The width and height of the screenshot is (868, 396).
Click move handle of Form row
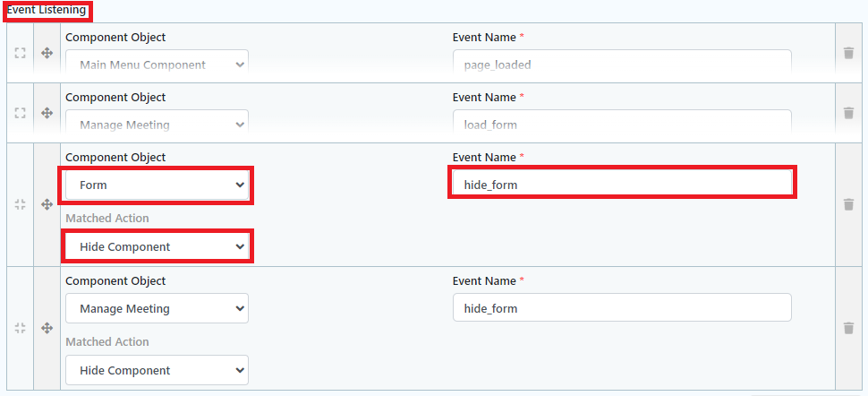click(x=47, y=204)
